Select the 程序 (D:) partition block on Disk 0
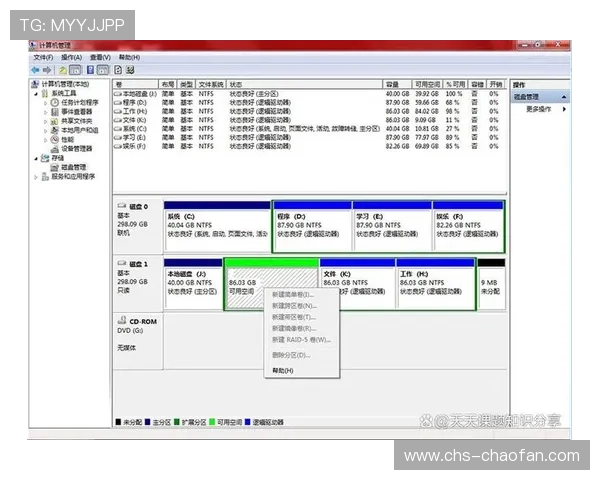 click(x=311, y=227)
